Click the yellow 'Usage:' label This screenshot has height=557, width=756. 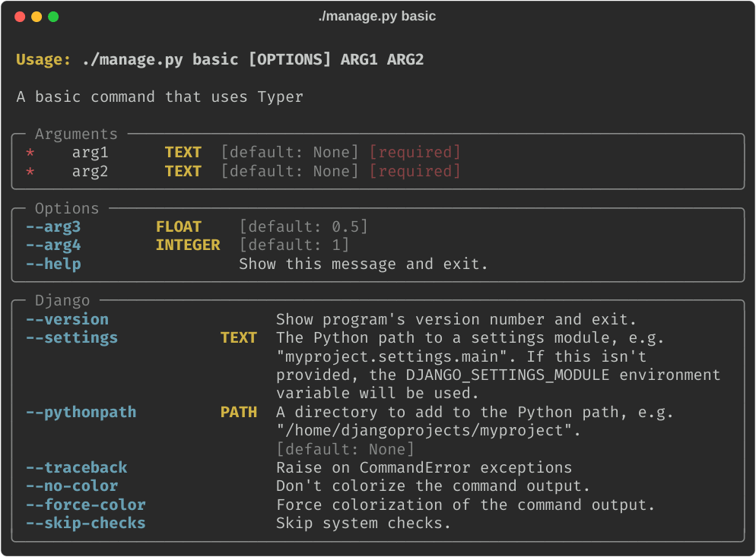pyautogui.click(x=43, y=60)
